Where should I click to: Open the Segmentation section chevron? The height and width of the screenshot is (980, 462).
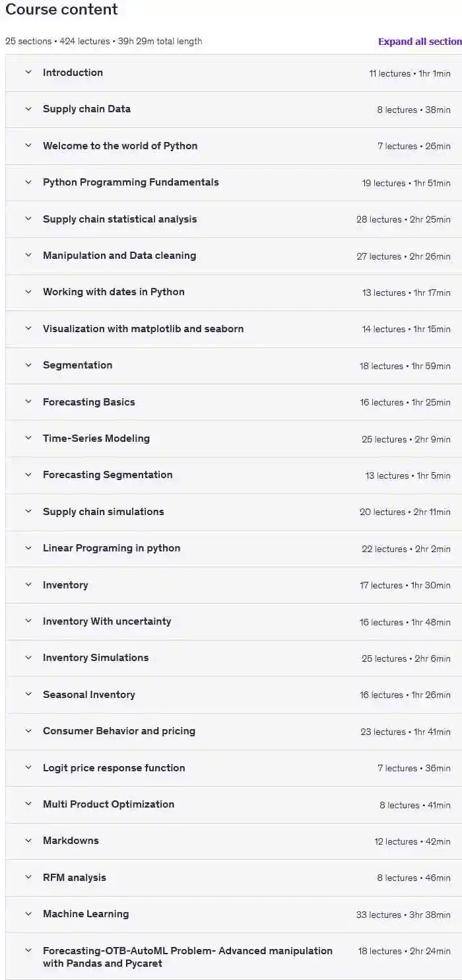point(28,365)
